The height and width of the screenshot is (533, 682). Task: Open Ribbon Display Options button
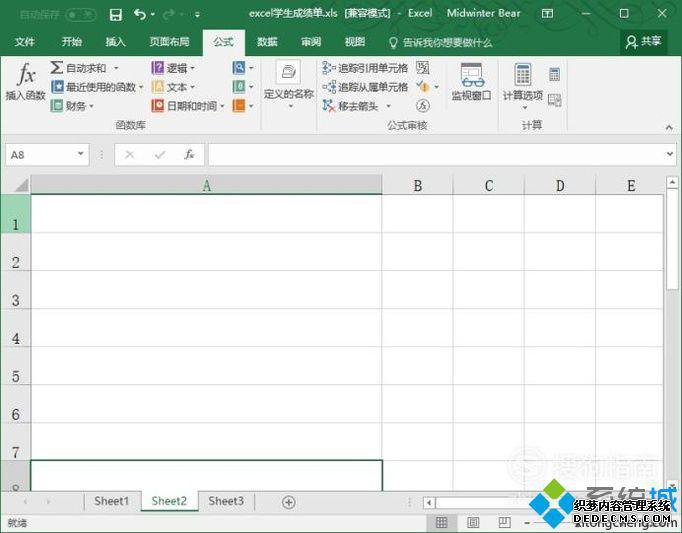pyautogui.click(x=548, y=13)
